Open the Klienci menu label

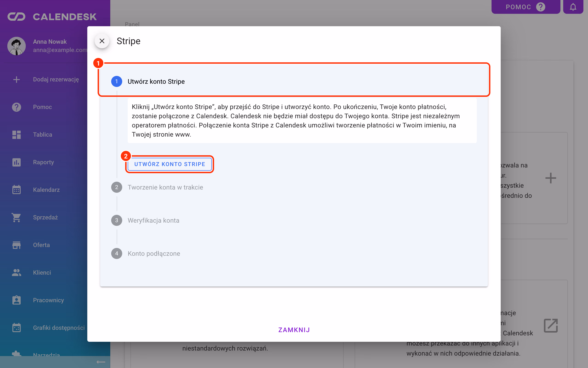tap(42, 273)
